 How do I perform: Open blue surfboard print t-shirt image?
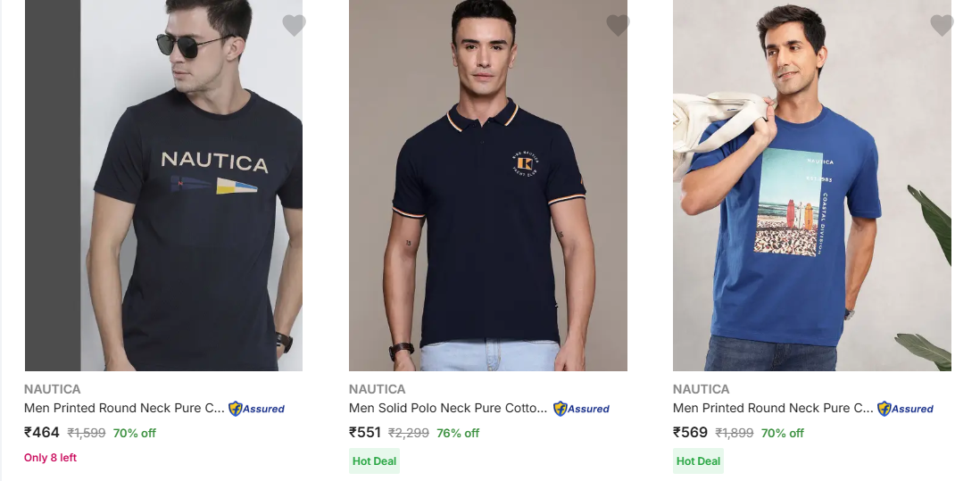coord(811,186)
